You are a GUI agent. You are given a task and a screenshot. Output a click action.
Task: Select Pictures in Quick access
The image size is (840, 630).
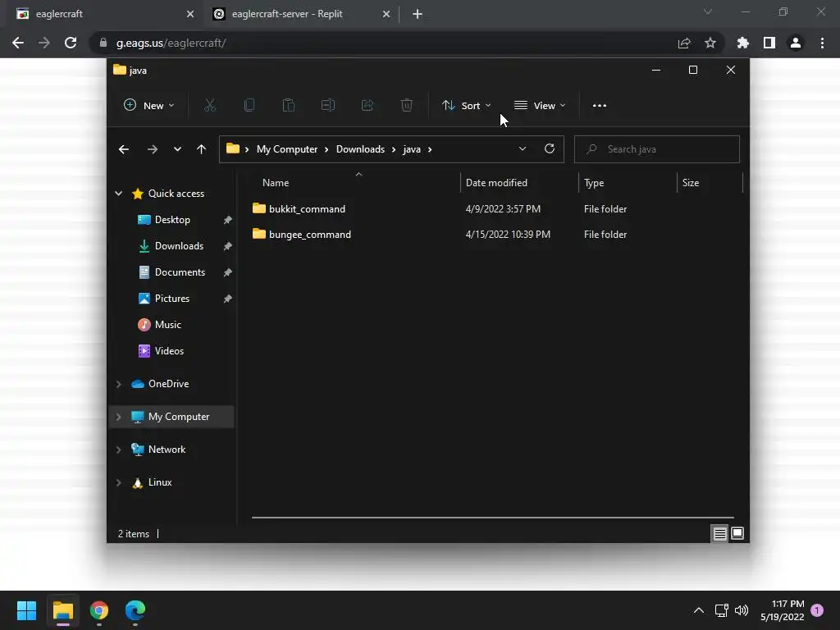(172, 299)
